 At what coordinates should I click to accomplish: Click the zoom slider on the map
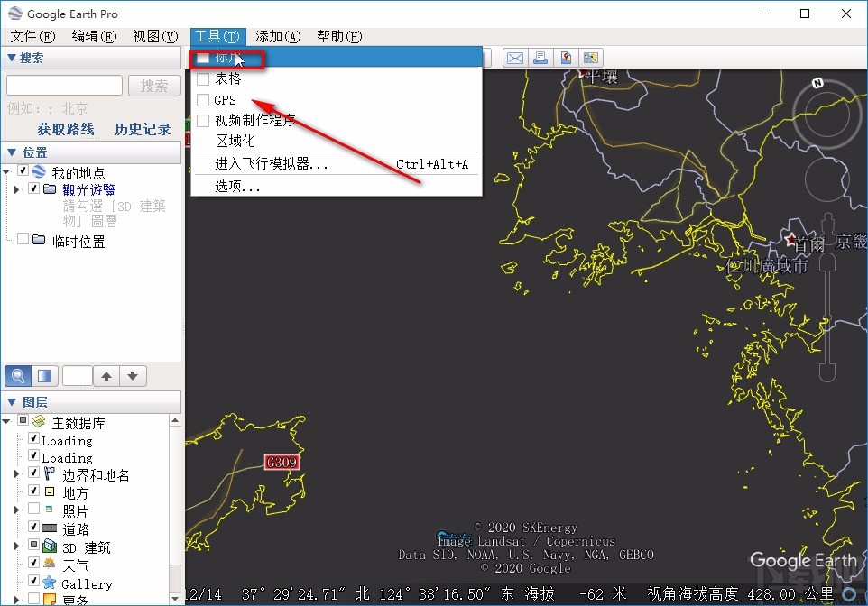click(827, 316)
